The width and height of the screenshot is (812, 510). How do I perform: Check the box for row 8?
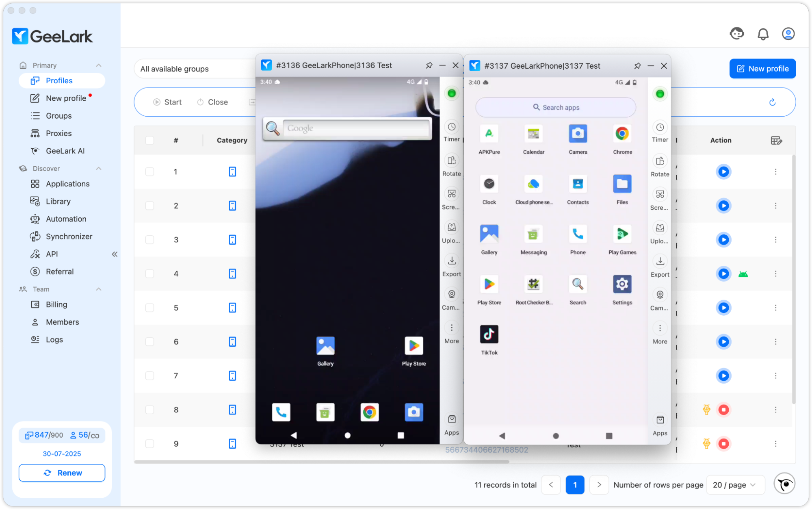[x=149, y=410]
